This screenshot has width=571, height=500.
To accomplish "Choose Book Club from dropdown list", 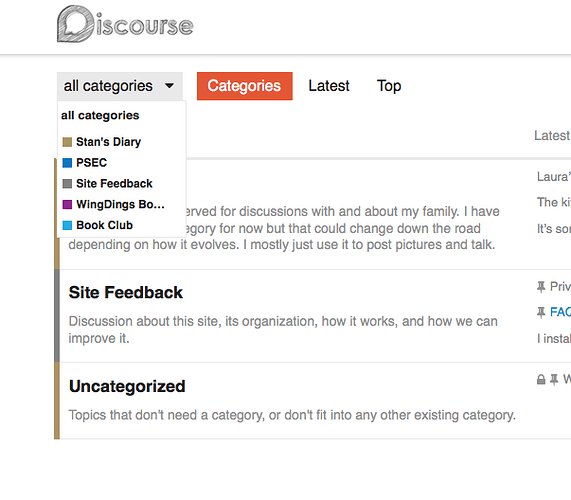I will (105, 225).
